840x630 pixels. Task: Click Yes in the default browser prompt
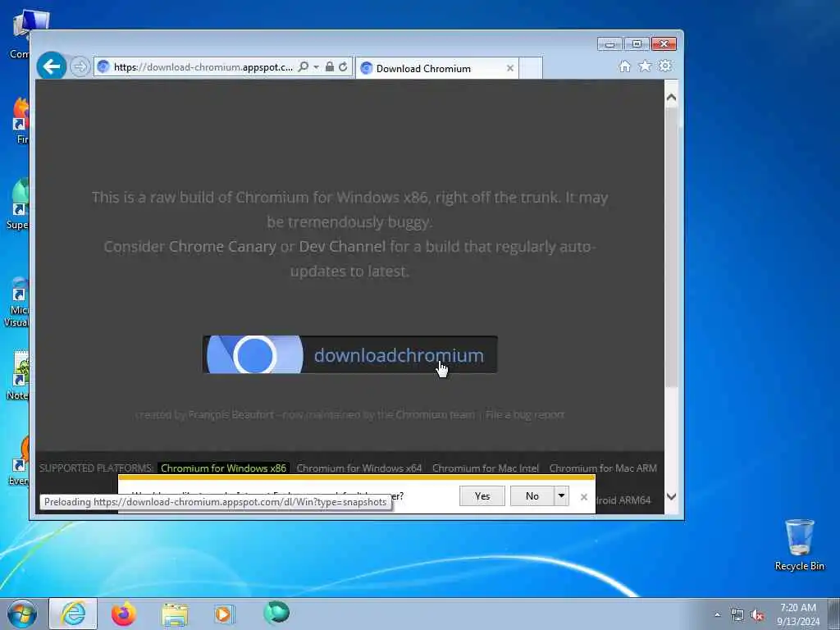coord(482,496)
